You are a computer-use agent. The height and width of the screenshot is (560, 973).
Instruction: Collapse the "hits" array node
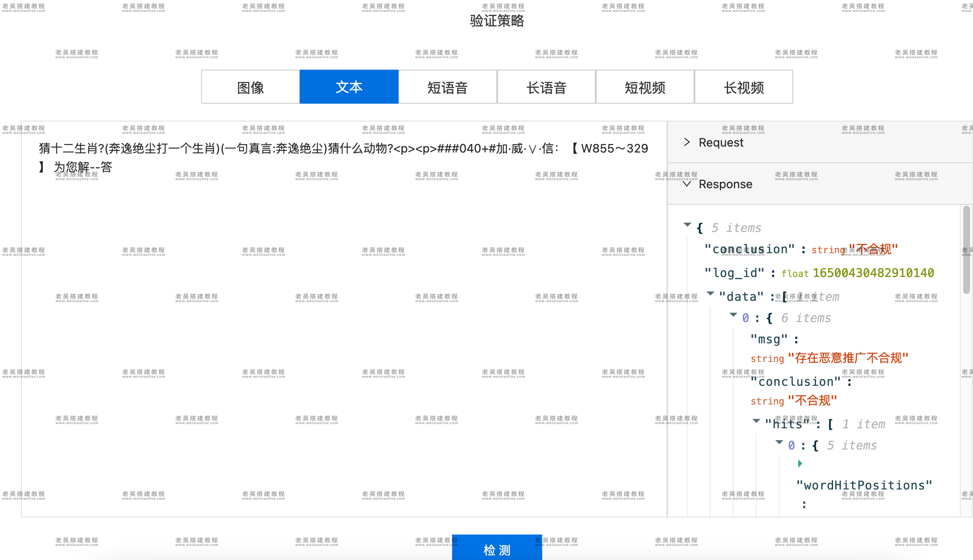[756, 421]
